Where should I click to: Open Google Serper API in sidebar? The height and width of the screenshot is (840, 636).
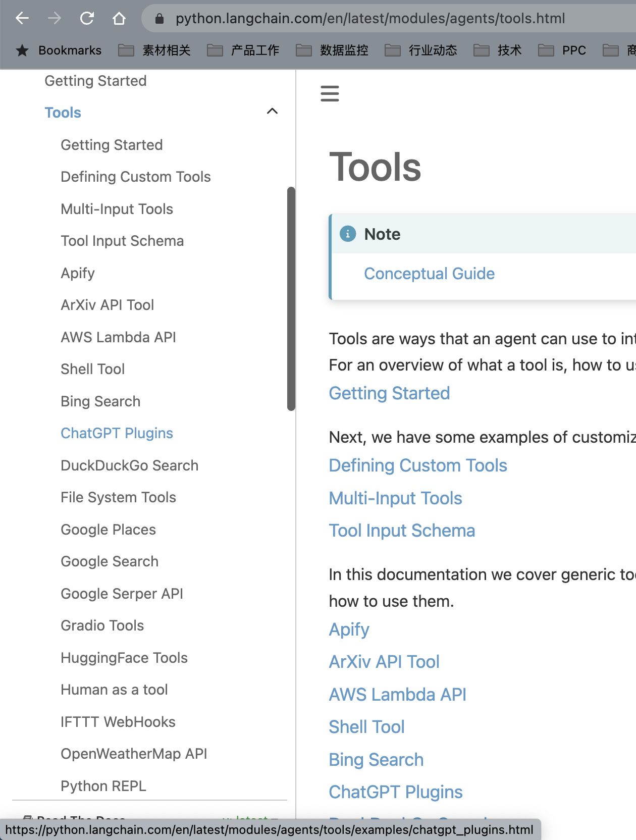pos(122,594)
